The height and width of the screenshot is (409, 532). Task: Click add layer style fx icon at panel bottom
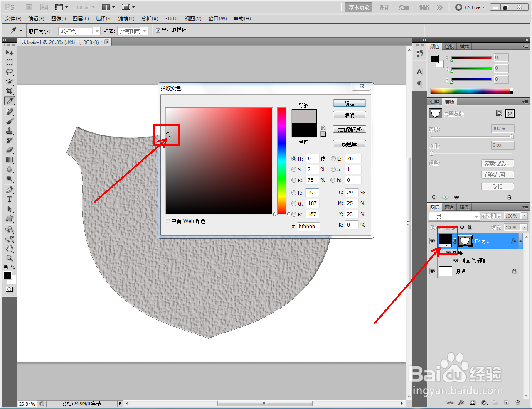click(461, 402)
